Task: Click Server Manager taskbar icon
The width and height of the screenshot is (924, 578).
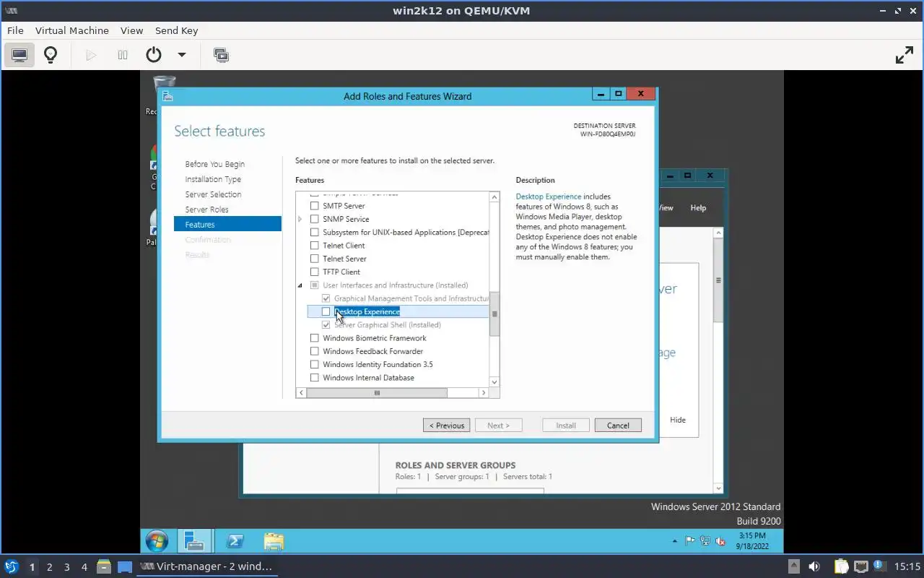Action: click(194, 540)
